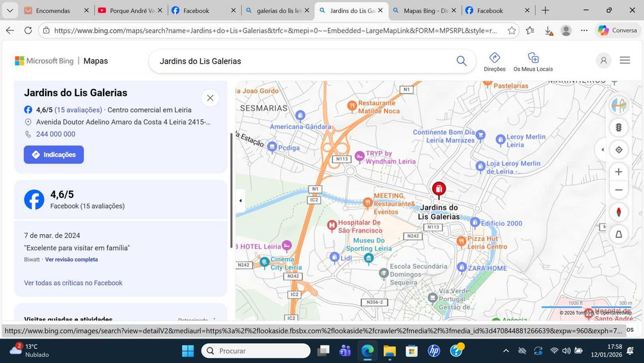Open Direções directions tool
This screenshot has width=644, height=363.
tap(495, 62)
